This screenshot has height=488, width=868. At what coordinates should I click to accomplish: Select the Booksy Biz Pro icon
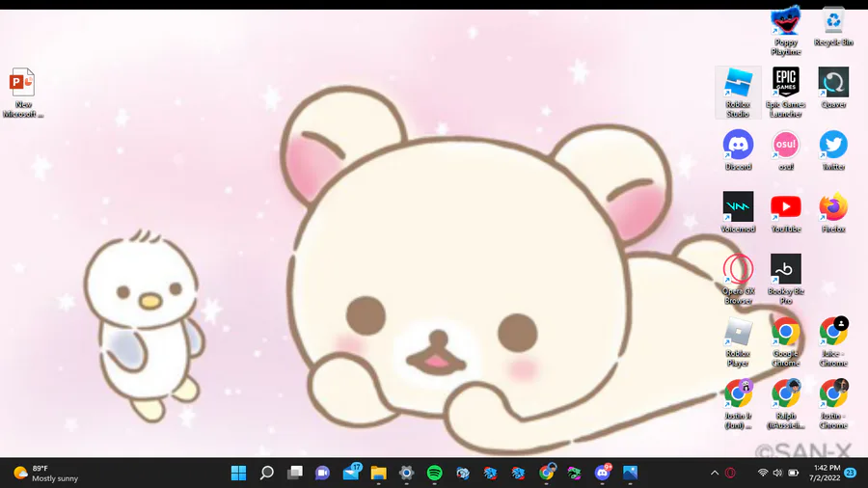[785, 280]
